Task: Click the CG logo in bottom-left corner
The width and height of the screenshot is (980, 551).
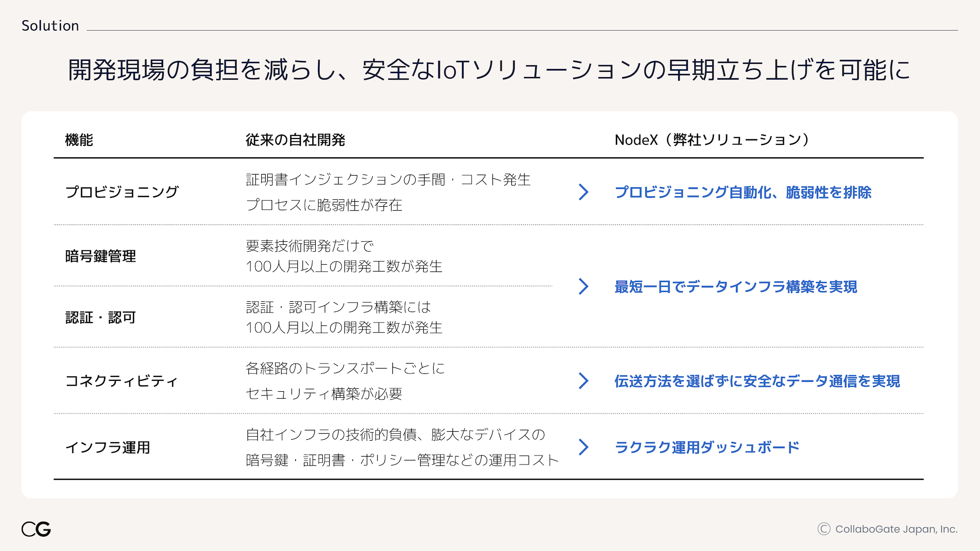Action: [x=36, y=529]
